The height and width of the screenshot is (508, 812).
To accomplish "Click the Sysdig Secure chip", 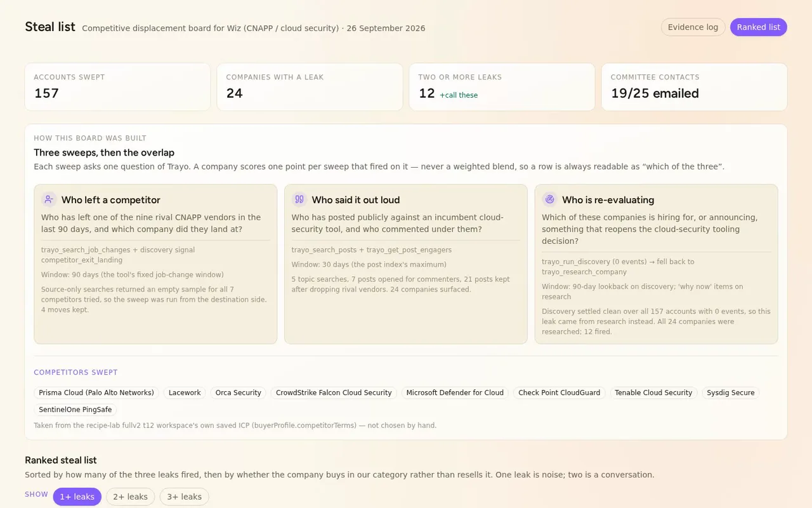I will pos(731,393).
